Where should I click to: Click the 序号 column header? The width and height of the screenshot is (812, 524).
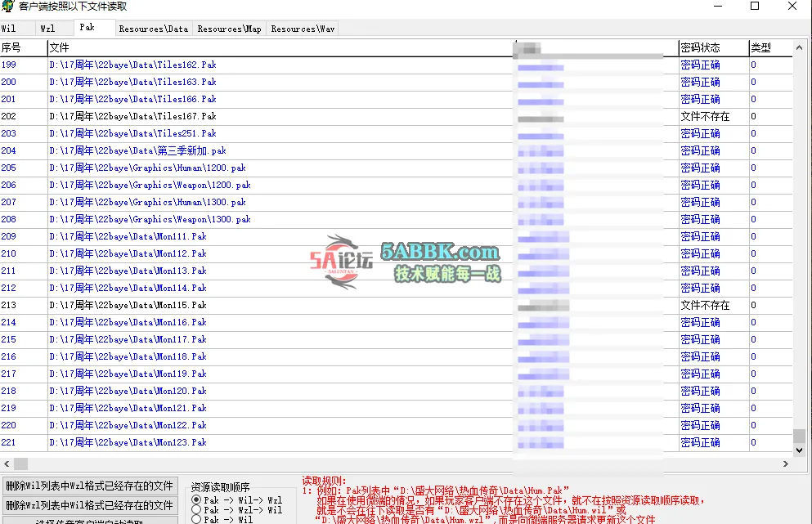click(x=24, y=47)
